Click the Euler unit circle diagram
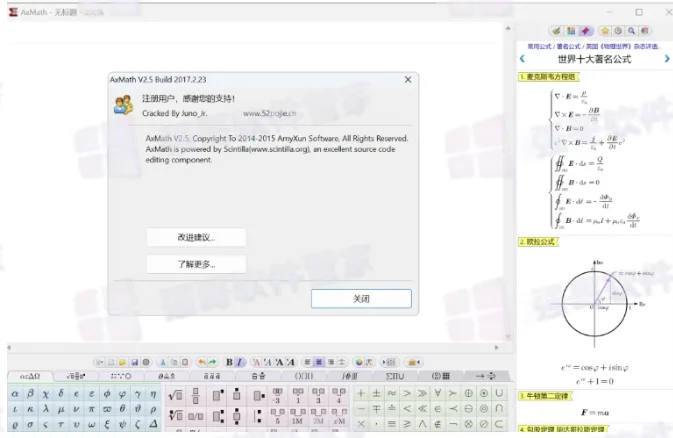Viewport: 673px width, 438px height. click(601, 304)
